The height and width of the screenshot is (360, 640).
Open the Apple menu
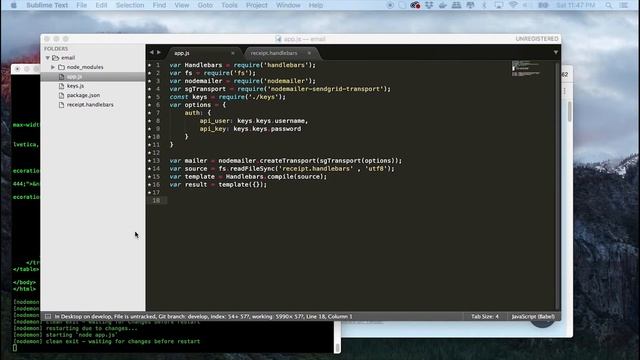pos(13,5)
